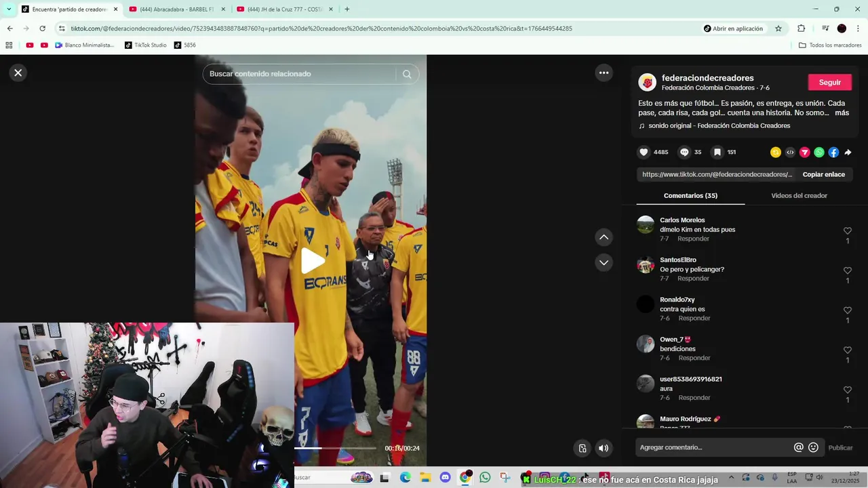This screenshot has height=488, width=868.
Task: Like SantosElBro comment
Action: point(847,271)
